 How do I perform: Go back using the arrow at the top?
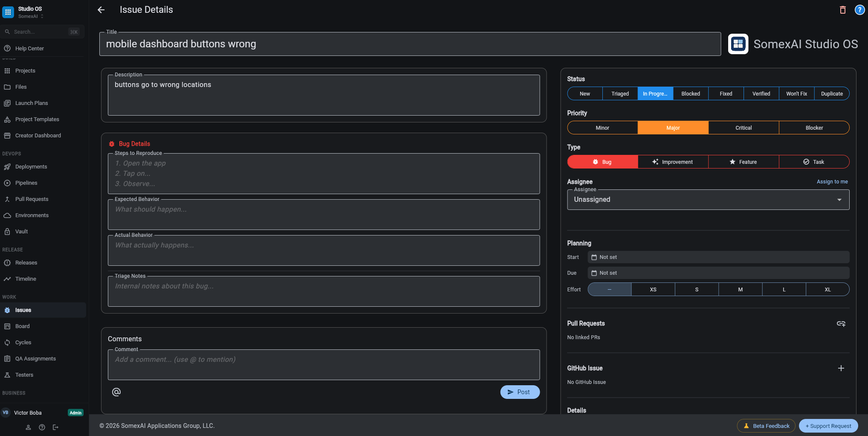(x=101, y=9)
